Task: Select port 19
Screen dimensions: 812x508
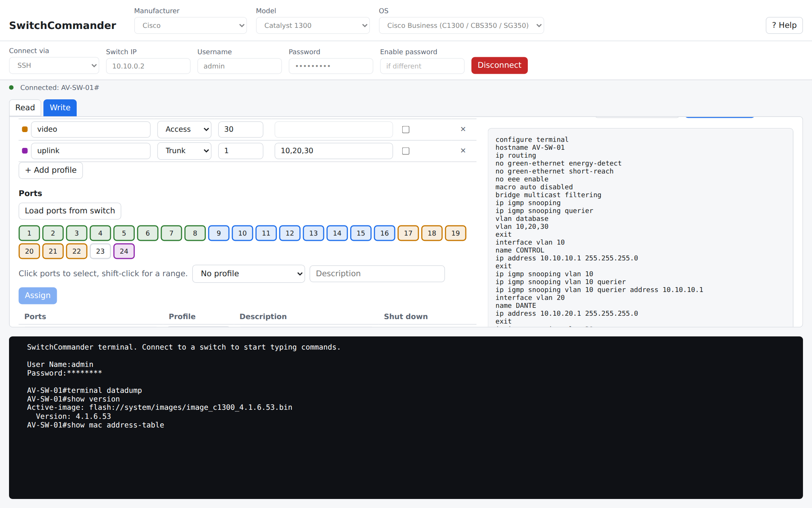Action: [456, 233]
